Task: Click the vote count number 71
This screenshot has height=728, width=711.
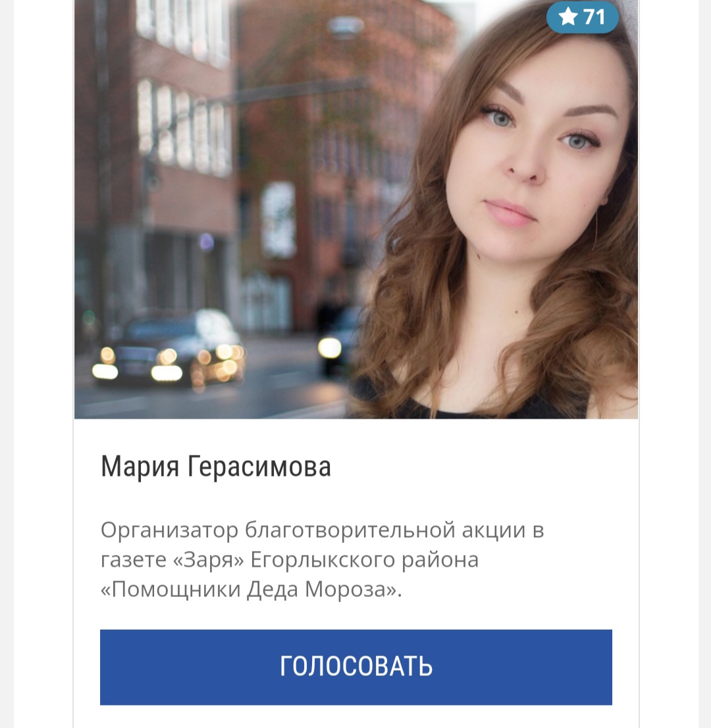Action: (594, 17)
